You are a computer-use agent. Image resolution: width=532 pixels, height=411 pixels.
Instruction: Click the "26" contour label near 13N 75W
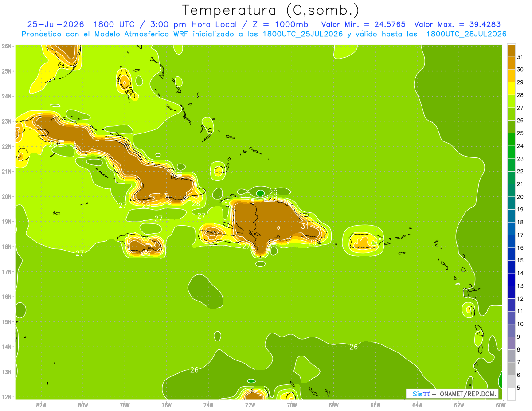tap(194, 370)
